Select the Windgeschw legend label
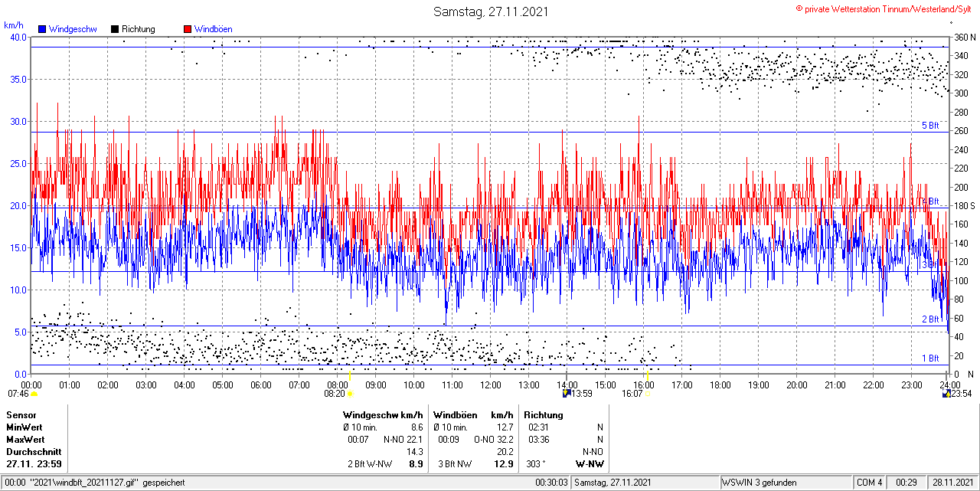This screenshot has height=491, width=980. tap(73, 29)
